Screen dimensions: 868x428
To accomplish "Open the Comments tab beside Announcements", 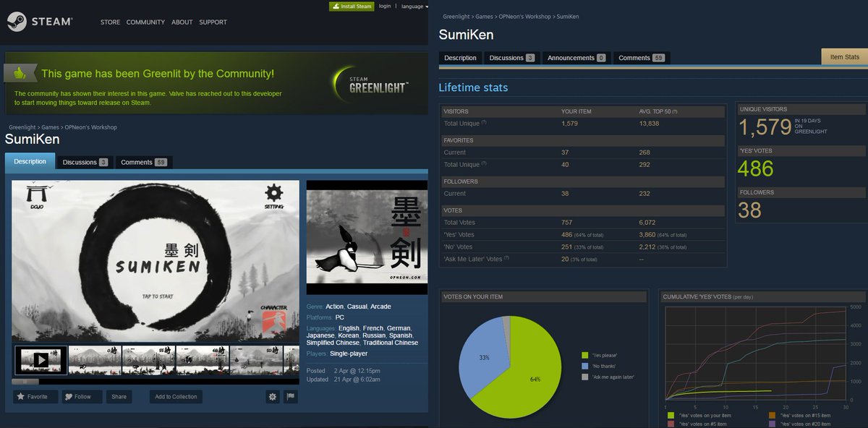I will (642, 58).
